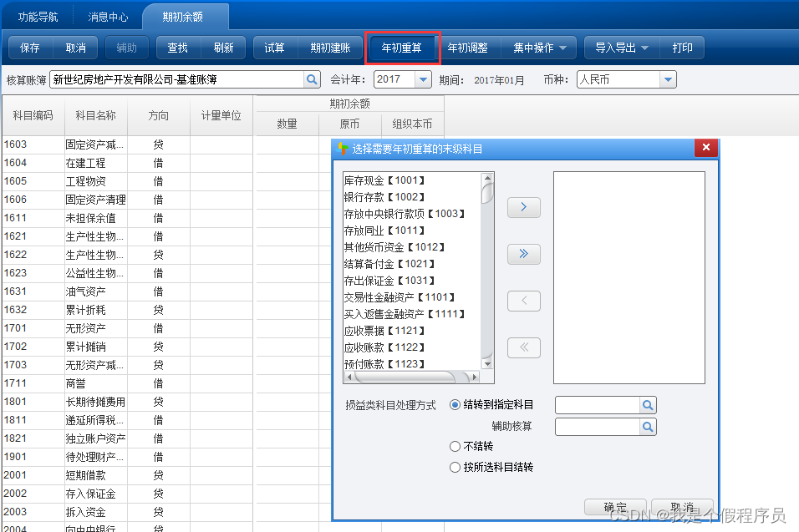The width and height of the screenshot is (799, 532).
Task: Close the 选择需要年初重算的末级科目 dialog
Action: tap(706, 148)
